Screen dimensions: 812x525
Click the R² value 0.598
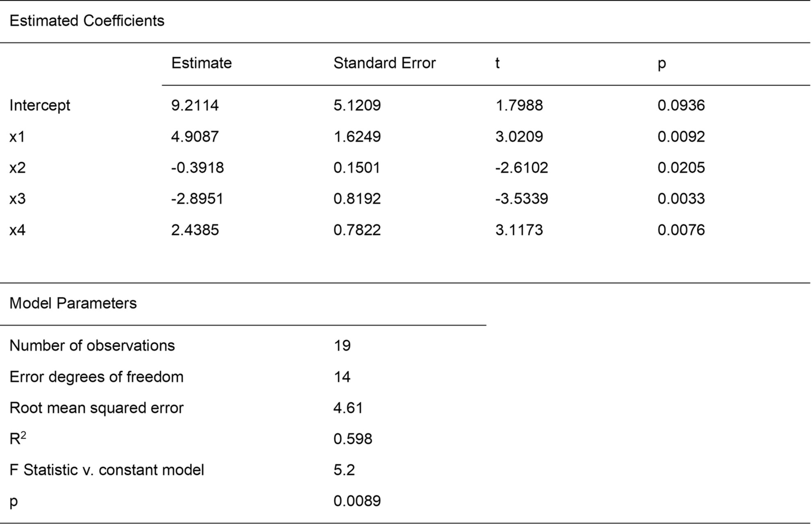point(353,439)
